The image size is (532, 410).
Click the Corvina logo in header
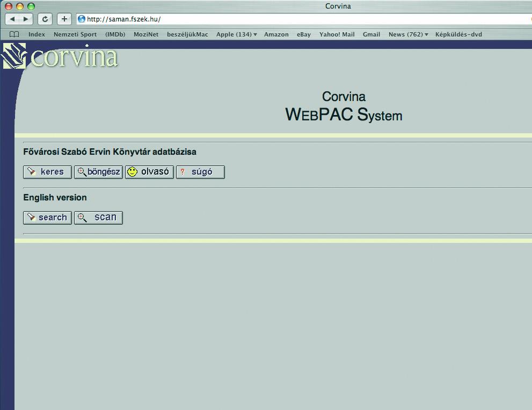61,57
